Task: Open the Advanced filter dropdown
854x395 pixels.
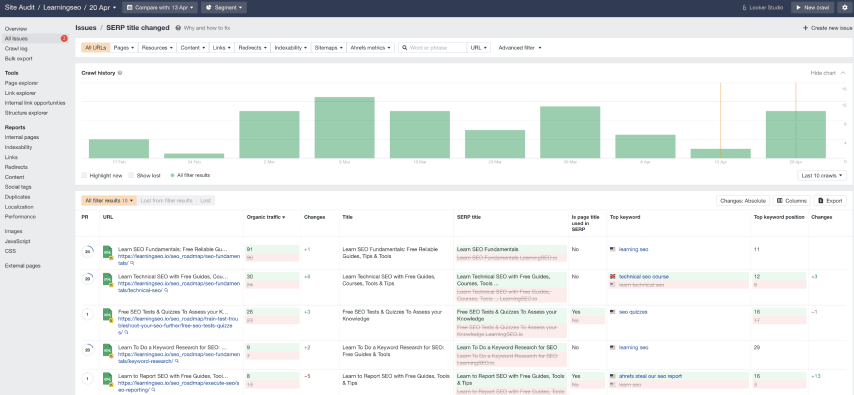Action: point(520,48)
